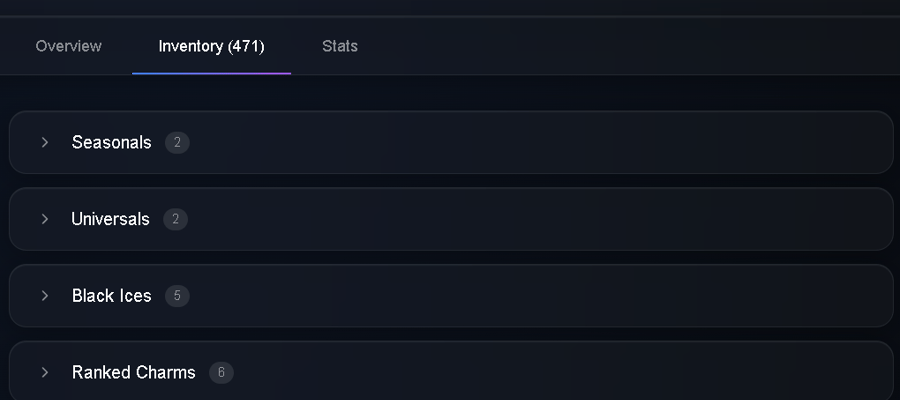Click the gradient underline beneath Inventory tab
The width and height of the screenshot is (900, 400).
(211, 73)
